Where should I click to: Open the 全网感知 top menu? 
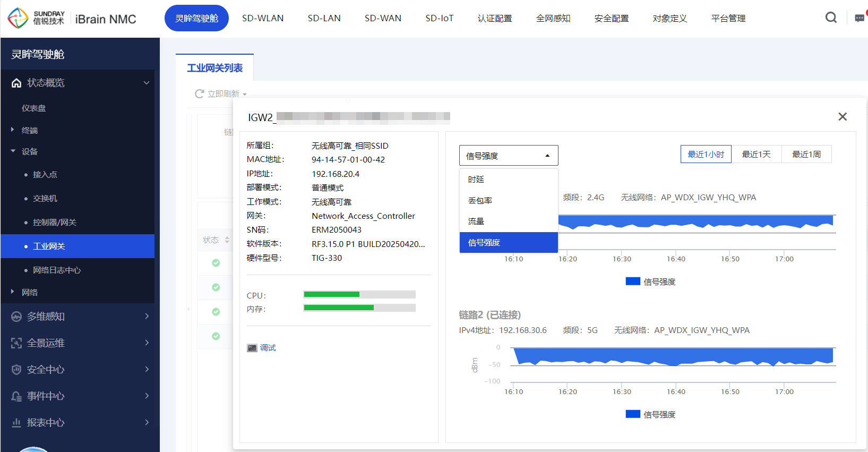tap(553, 18)
